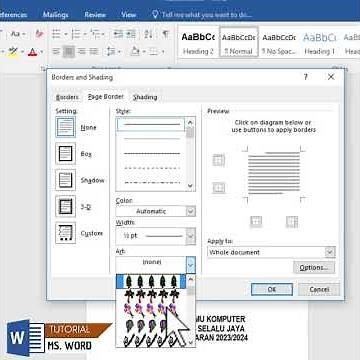The image size is (360, 360).
Task: Apply a numbered list from the ribbon
Action: pyautogui.click(x=76, y=34)
